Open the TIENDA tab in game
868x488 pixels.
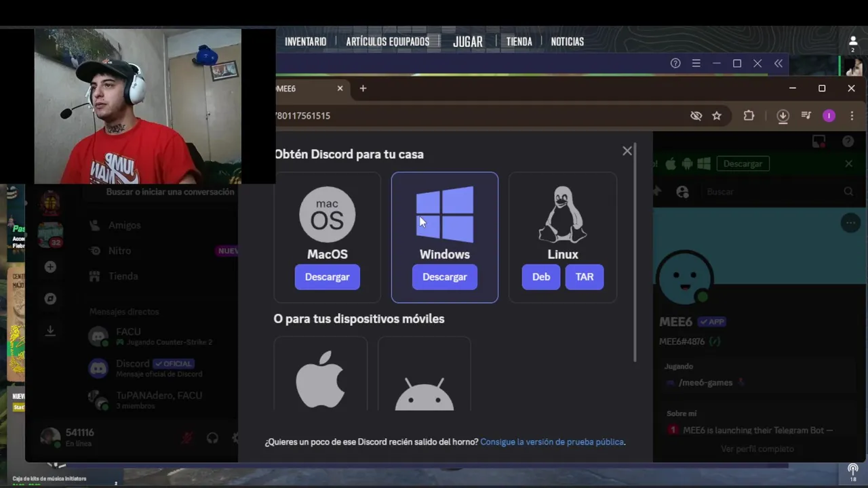[519, 41]
